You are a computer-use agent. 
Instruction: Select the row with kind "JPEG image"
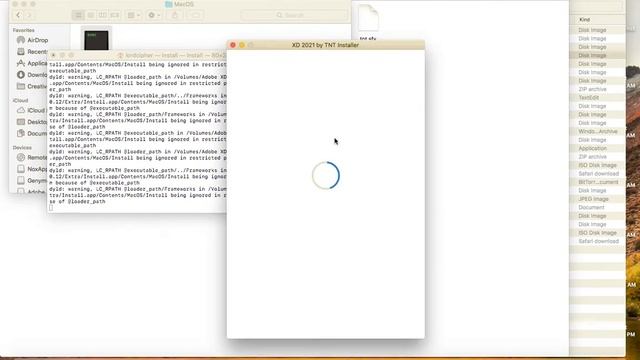click(597, 199)
